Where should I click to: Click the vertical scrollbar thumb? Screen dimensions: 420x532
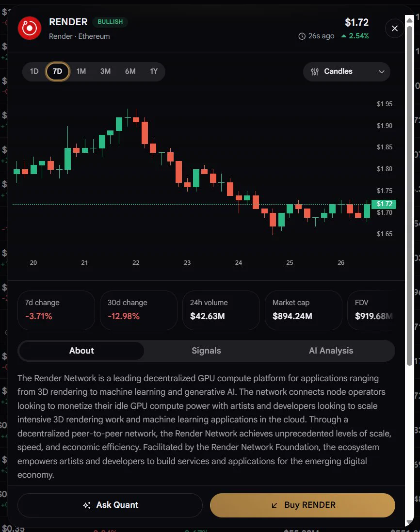(409, 195)
